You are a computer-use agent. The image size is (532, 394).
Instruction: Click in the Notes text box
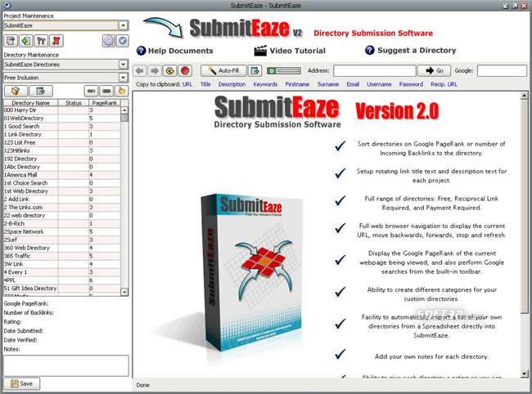[66, 365]
